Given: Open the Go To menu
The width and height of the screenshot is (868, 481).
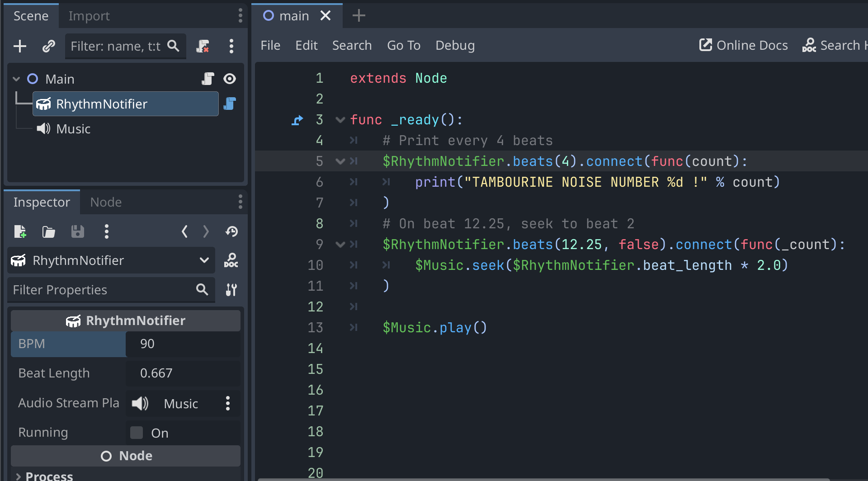Looking at the screenshot, I should tap(404, 45).
